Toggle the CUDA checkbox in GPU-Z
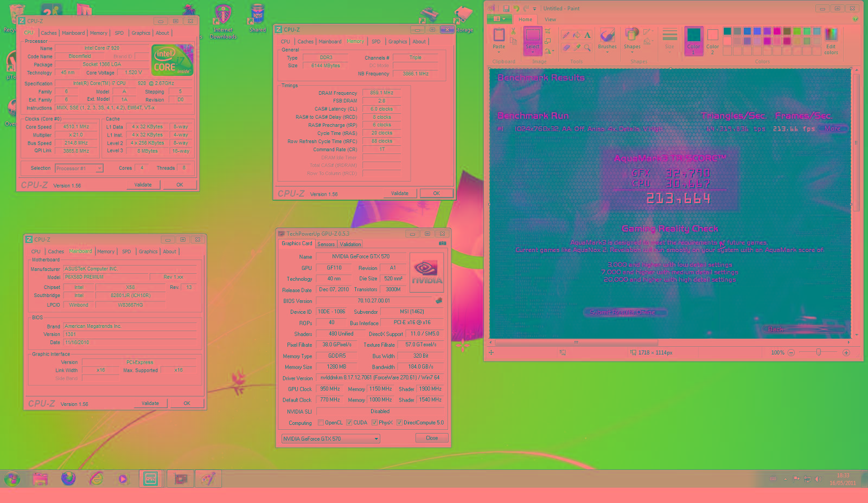868x503 pixels. point(349,423)
